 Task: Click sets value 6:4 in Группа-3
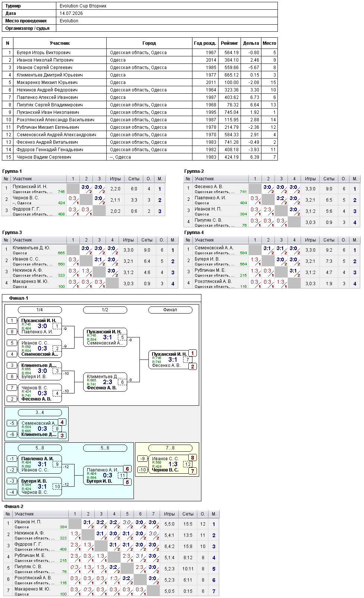point(147,261)
